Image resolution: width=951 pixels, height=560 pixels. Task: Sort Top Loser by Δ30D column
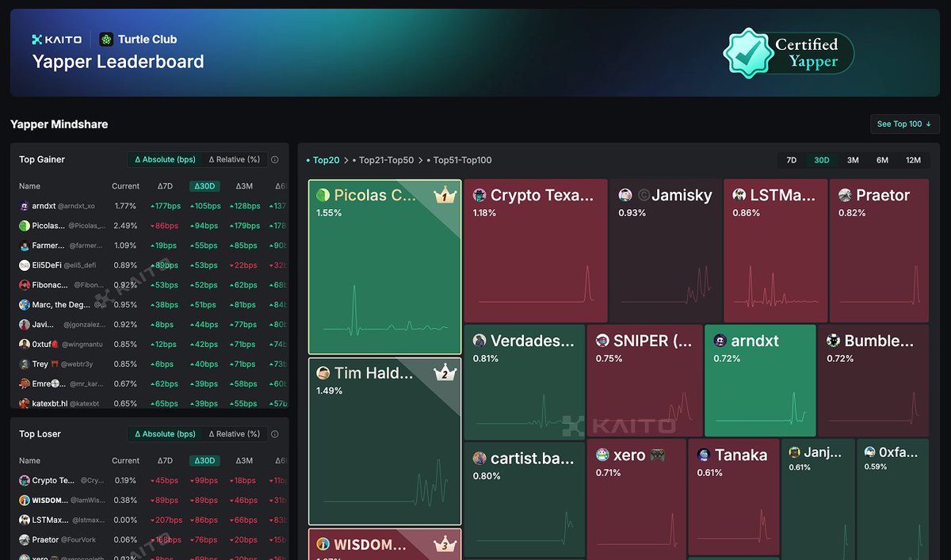[x=204, y=461]
